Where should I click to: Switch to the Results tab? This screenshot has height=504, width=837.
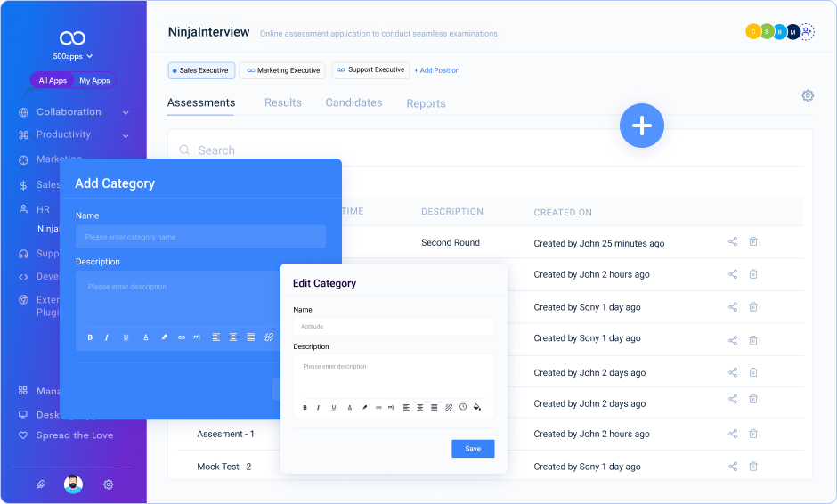click(x=282, y=103)
